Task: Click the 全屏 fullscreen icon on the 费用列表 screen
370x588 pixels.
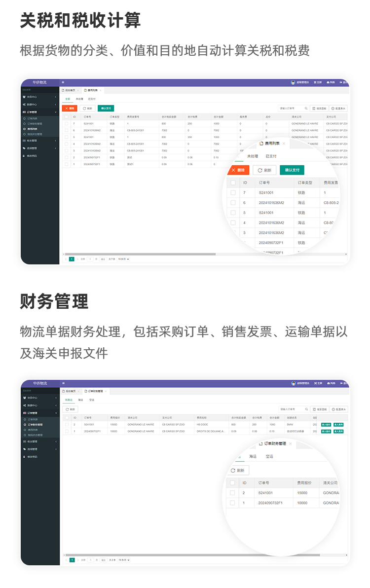Action: (x=318, y=82)
